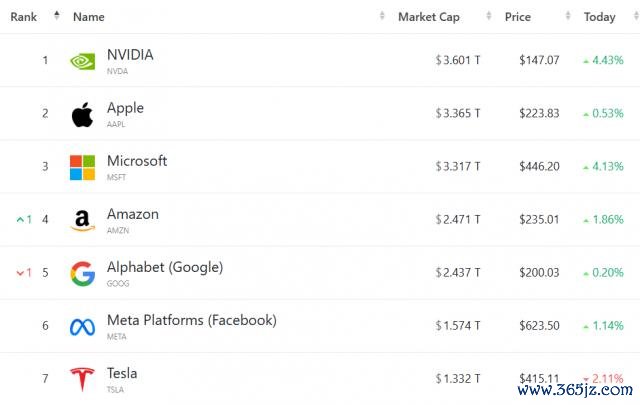Click the Today column header
Viewport: 640px width, 405px height.
click(600, 17)
